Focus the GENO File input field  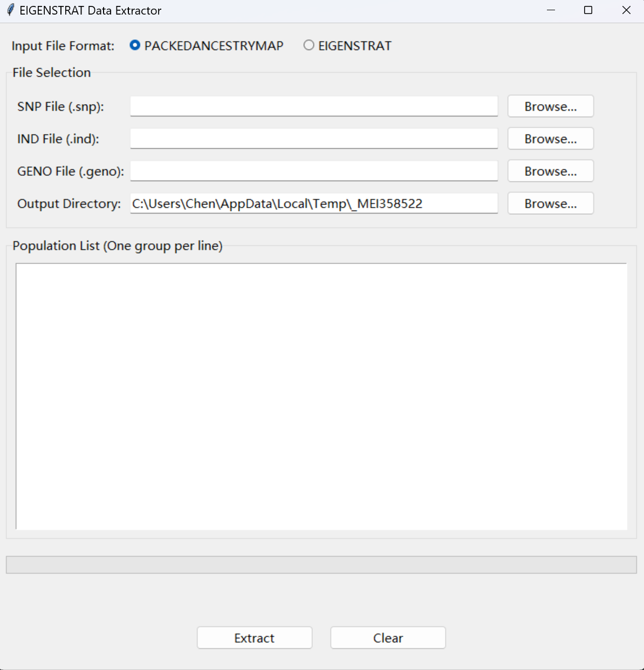click(x=313, y=171)
